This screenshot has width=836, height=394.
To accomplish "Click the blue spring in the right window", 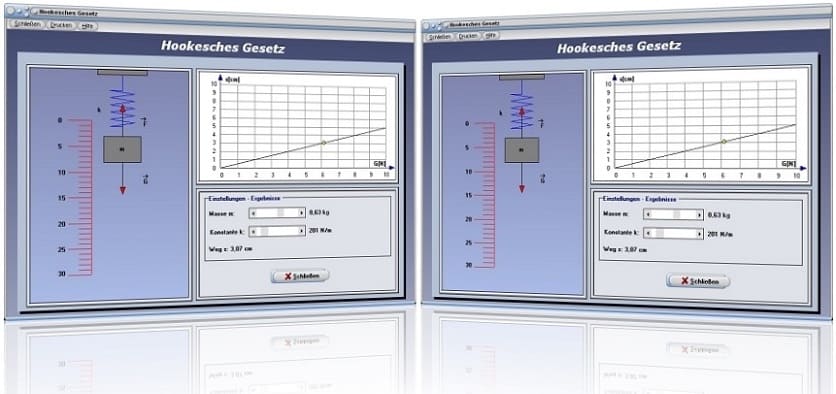I will (x=521, y=111).
